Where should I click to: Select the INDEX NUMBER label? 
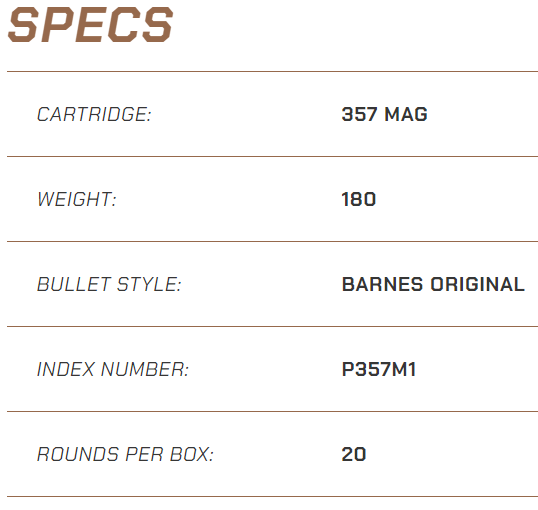[x=113, y=369]
